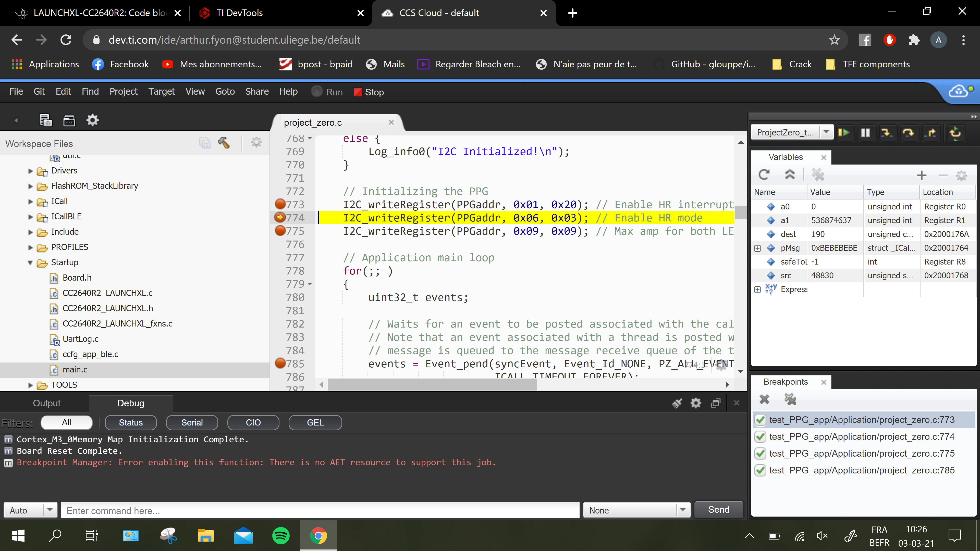980x551 pixels.
Task: Collapse the Startup folder in Workspace Files
Action: (x=30, y=262)
